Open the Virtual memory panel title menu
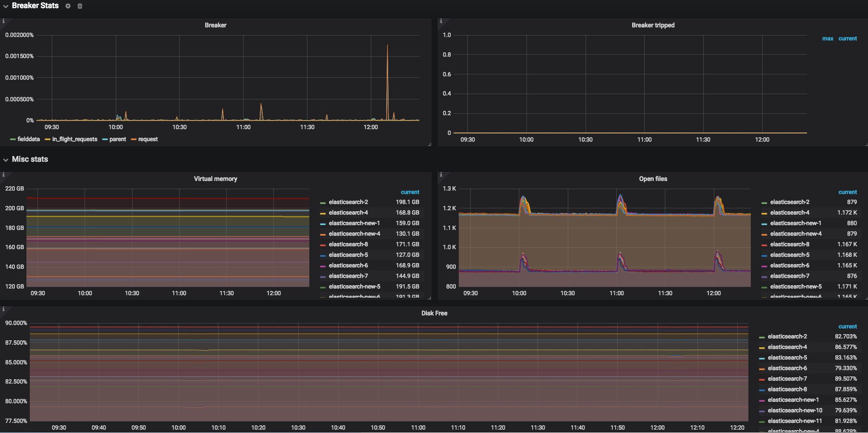Screen dimensions: 868x433 point(215,179)
